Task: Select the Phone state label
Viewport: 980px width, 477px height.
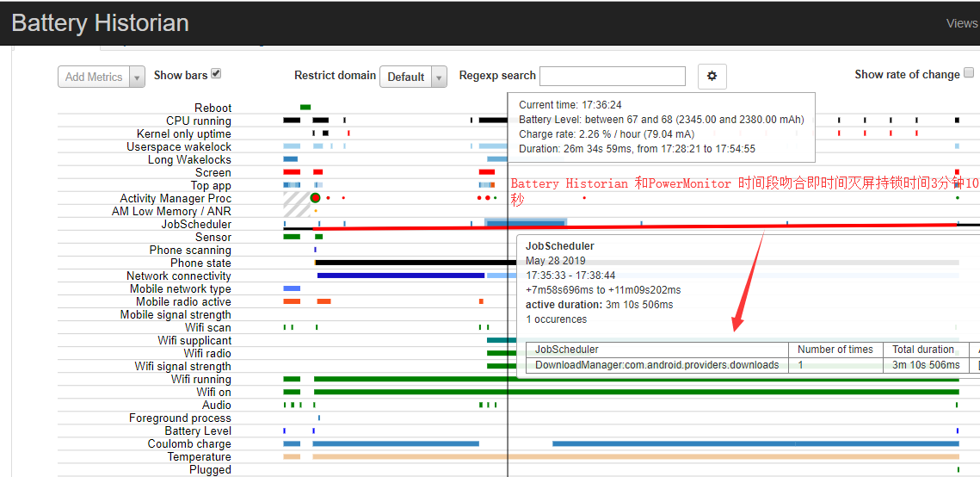Action: 200,263
